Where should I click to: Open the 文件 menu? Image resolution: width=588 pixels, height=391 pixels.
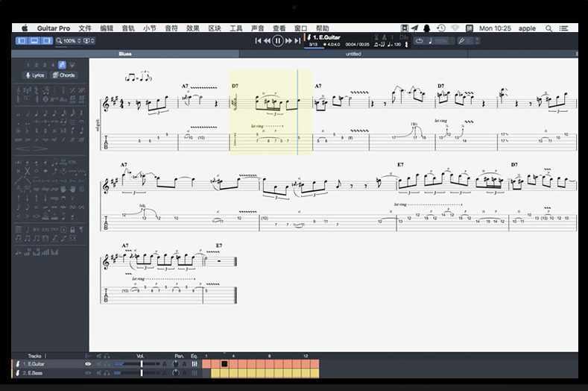[85, 28]
